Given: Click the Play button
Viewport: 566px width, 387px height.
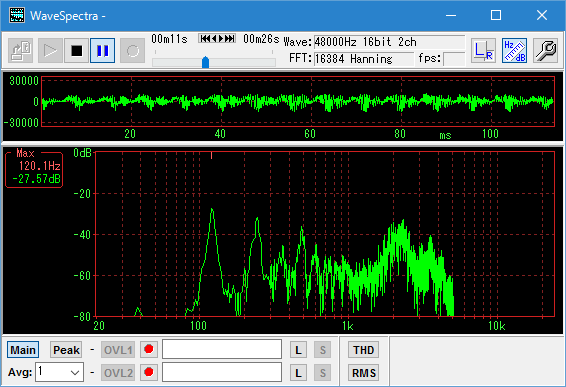Looking at the screenshot, I should (50, 51).
